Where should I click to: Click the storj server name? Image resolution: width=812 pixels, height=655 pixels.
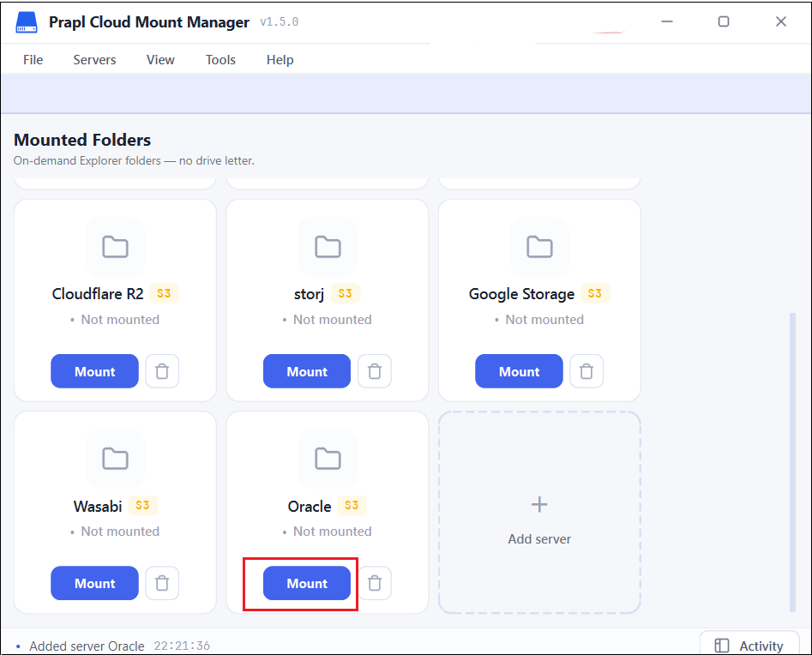[x=310, y=294]
